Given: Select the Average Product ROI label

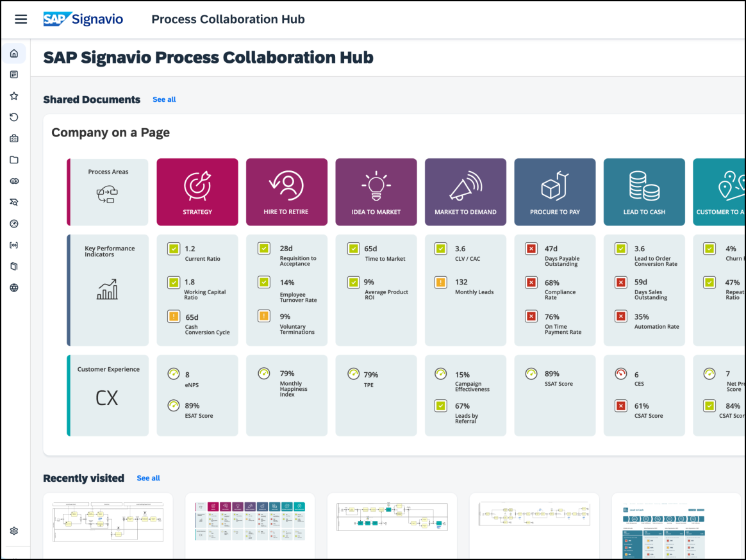Looking at the screenshot, I should tap(386, 295).
